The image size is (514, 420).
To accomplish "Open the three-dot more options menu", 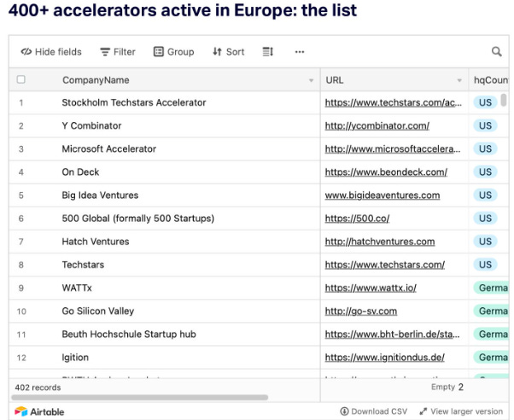I will pyautogui.click(x=300, y=52).
